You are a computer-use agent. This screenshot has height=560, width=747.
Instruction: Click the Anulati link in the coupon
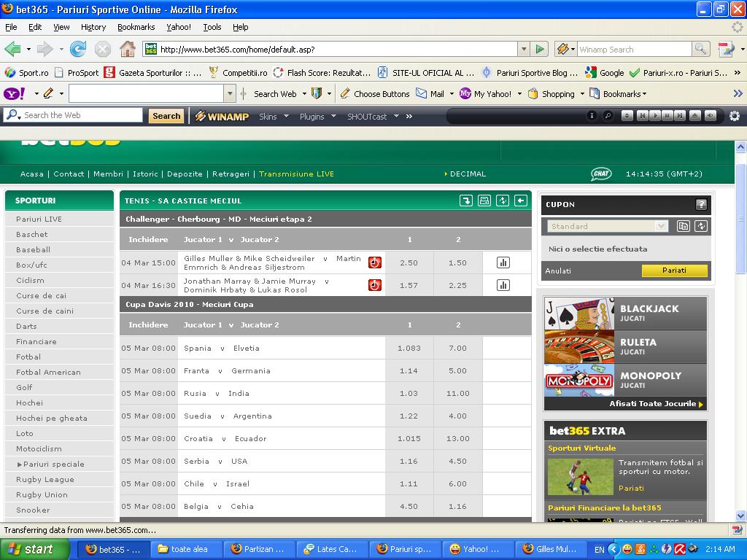(558, 271)
